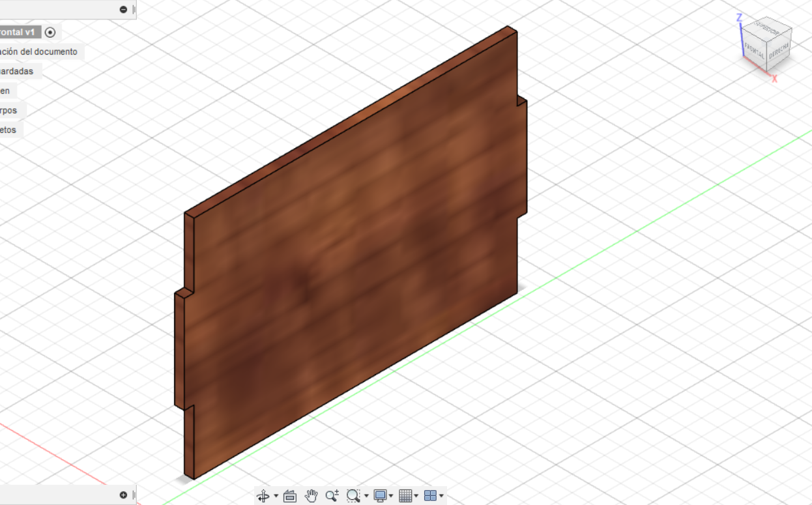Click the Grids and Snaps icon
812x505 pixels.
coord(404,495)
